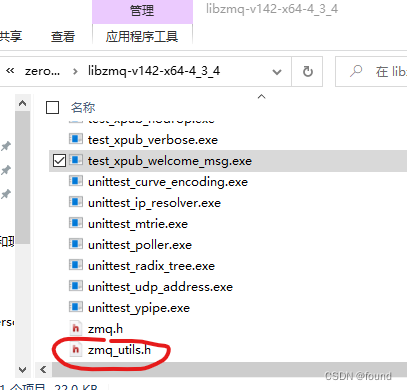
Task: Open the 共享 ribbon tab
Action: pyautogui.click(x=11, y=36)
